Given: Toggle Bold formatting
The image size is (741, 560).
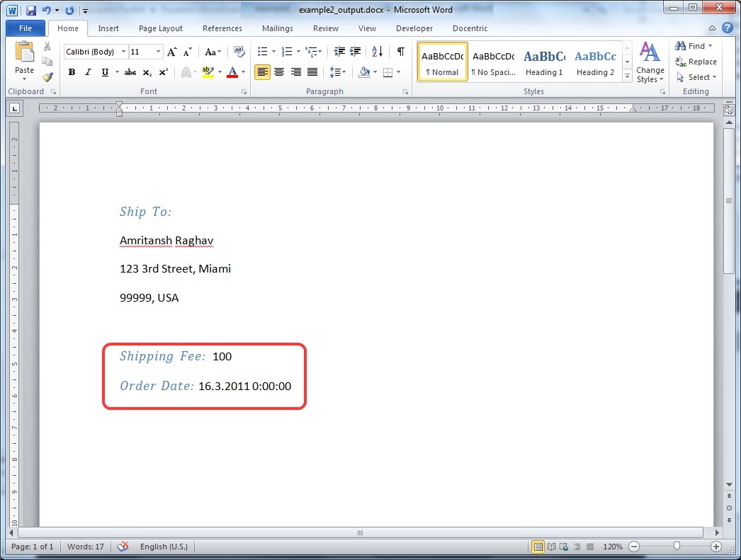Looking at the screenshot, I should [72, 72].
